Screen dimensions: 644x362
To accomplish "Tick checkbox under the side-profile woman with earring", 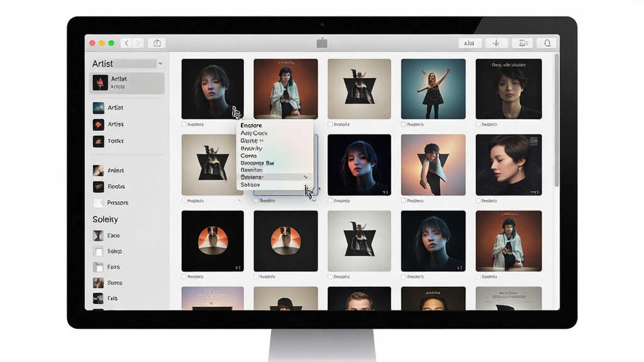I will [x=478, y=200].
